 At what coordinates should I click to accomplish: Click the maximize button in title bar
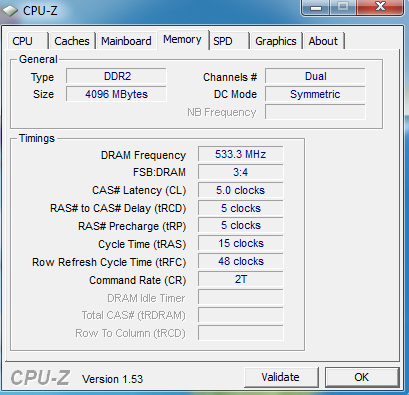[x=343, y=7]
